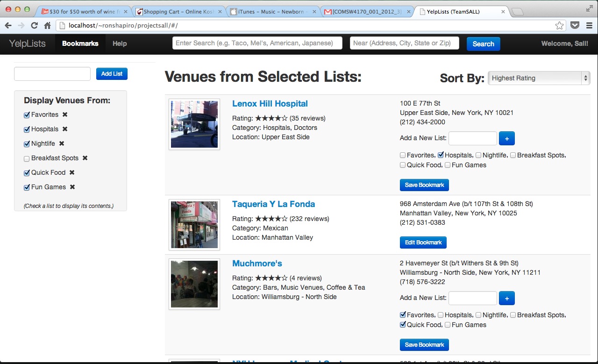Image resolution: width=598 pixels, height=364 pixels.
Task: Focus the Enter Search field
Action: [257, 43]
